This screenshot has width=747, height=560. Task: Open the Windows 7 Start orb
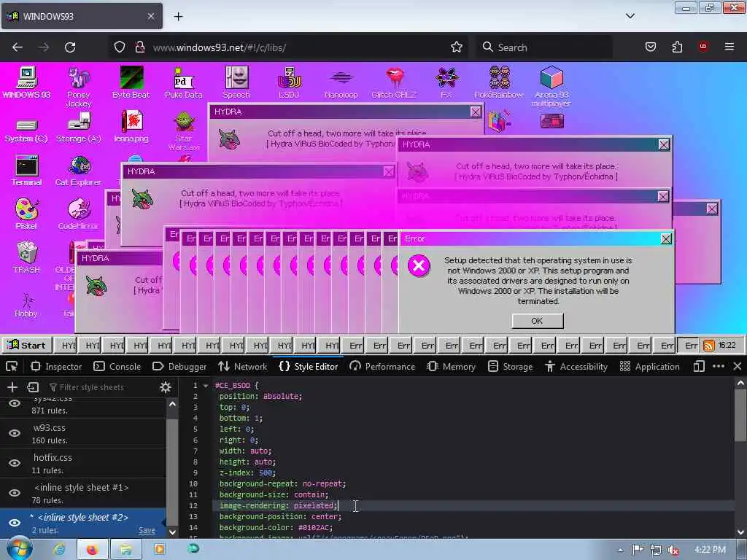[x=18, y=550]
